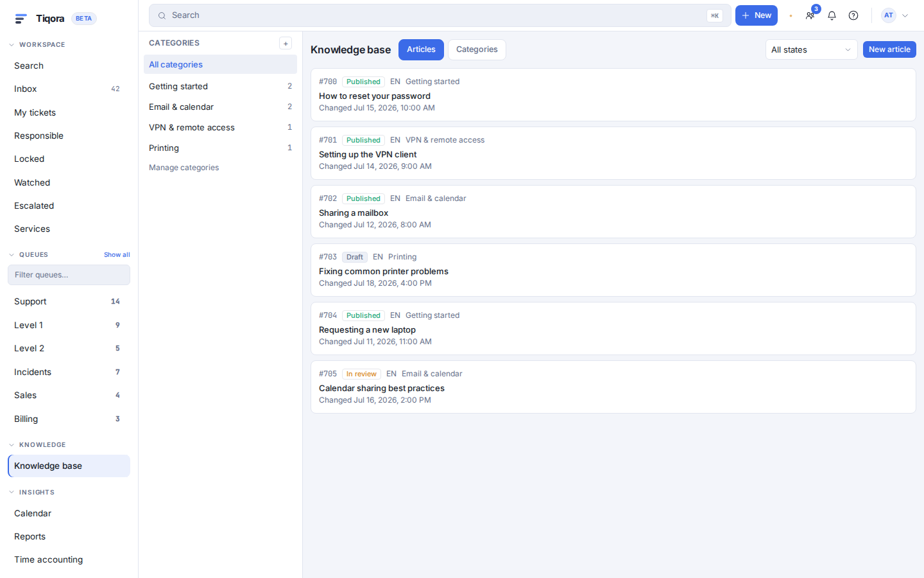Open the notifications bell

point(832,15)
